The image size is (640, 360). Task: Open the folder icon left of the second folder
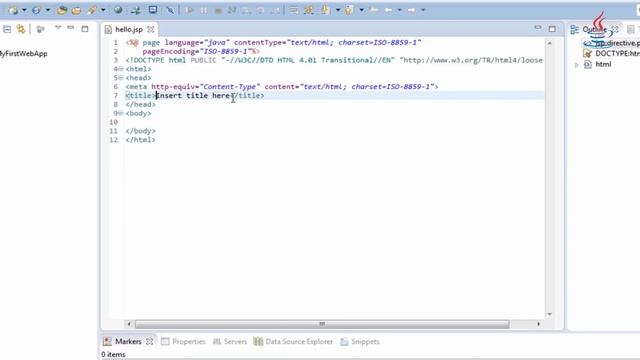point(62,10)
